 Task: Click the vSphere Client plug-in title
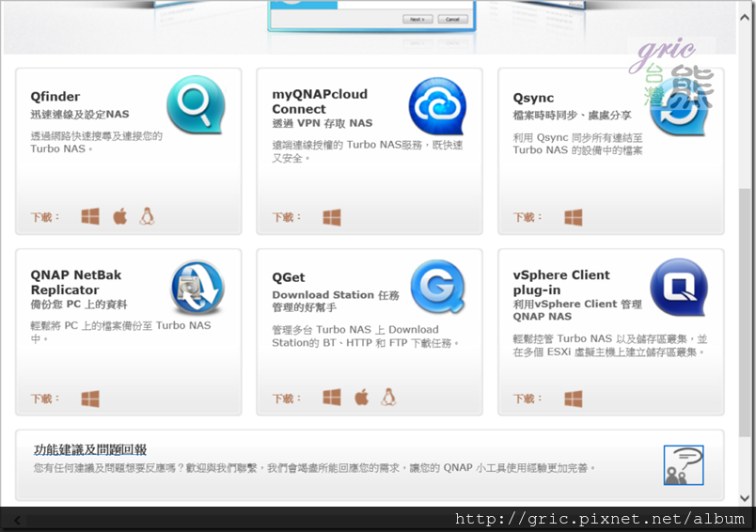[561, 282]
